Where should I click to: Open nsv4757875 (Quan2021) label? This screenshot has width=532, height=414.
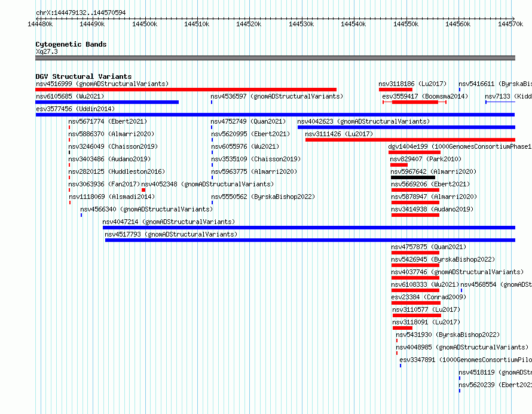coord(429,247)
